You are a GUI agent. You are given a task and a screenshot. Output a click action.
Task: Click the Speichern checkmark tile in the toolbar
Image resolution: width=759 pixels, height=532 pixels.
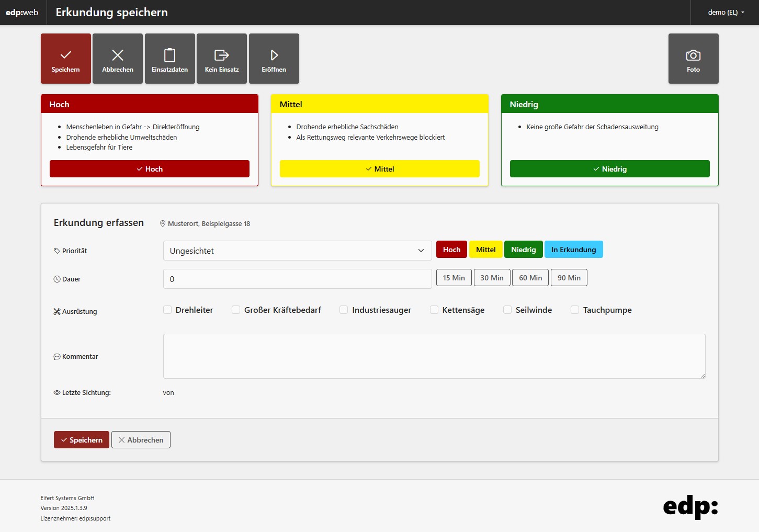[66, 59]
